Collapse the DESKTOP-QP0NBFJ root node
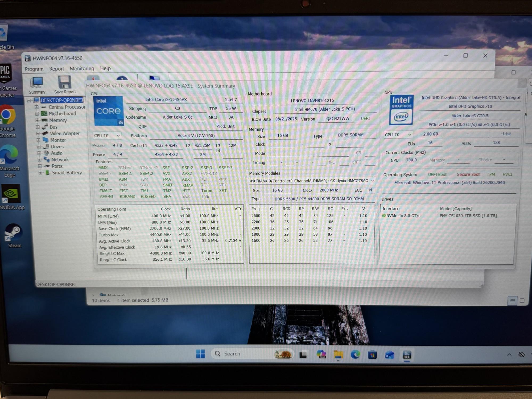 click(29, 100)
